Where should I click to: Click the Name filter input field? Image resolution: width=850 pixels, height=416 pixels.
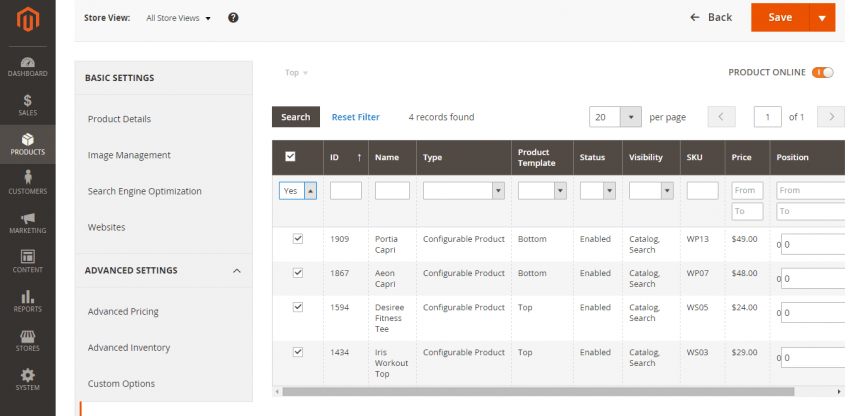pos(392,190)
